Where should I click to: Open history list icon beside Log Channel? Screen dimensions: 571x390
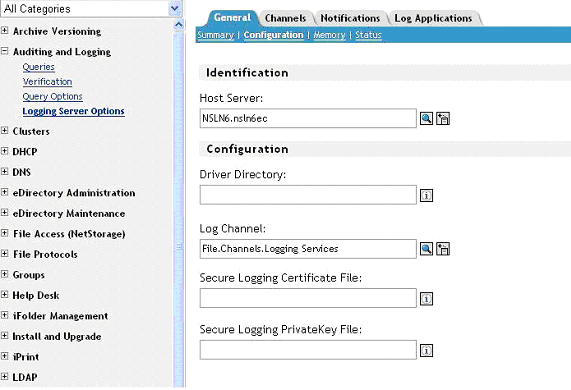[443, 249]
